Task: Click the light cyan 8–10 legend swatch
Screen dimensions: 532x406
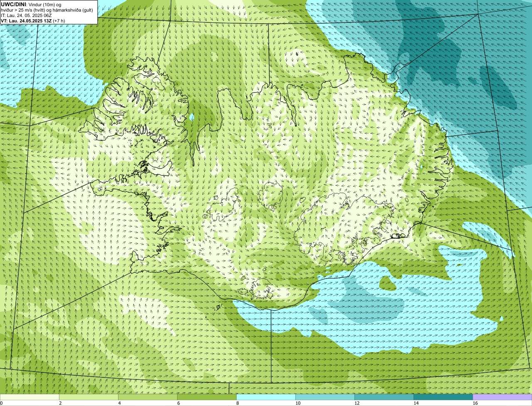Action: point(266,397)
